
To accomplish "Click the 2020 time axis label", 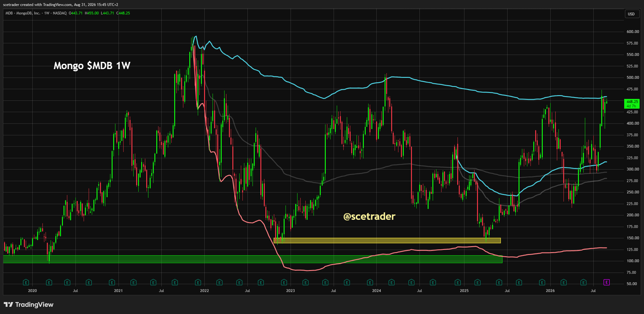I will pyautogui.click(x=32, y=291).
